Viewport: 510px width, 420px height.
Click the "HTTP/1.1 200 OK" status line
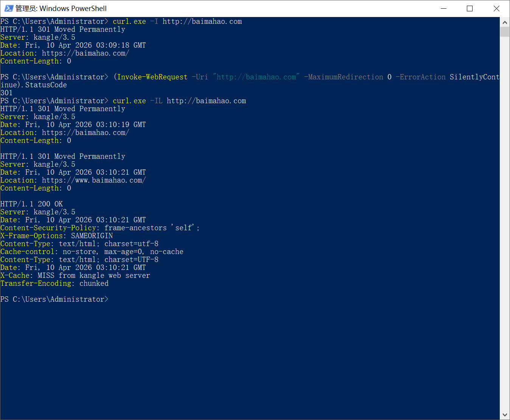32,204
